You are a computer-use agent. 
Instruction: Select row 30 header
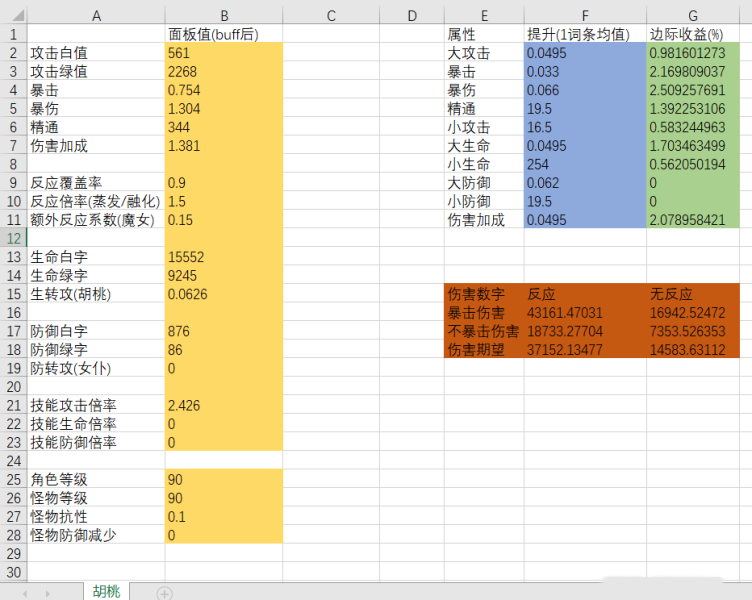click(14, 572)
